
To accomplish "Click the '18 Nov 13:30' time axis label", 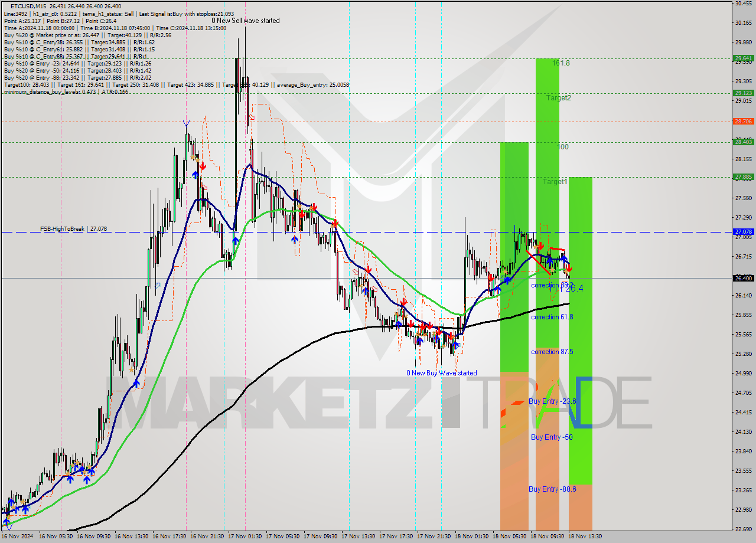I will [x=585, y=537].
